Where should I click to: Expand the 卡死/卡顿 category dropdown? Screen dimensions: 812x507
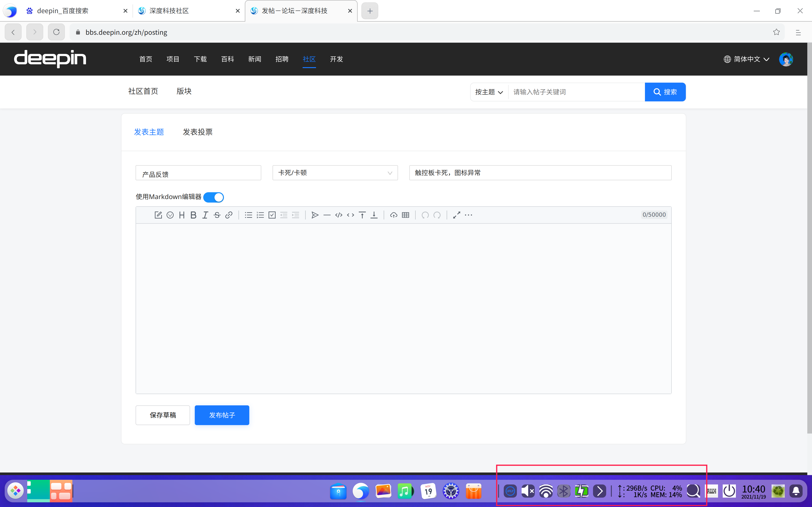[335, 173]
